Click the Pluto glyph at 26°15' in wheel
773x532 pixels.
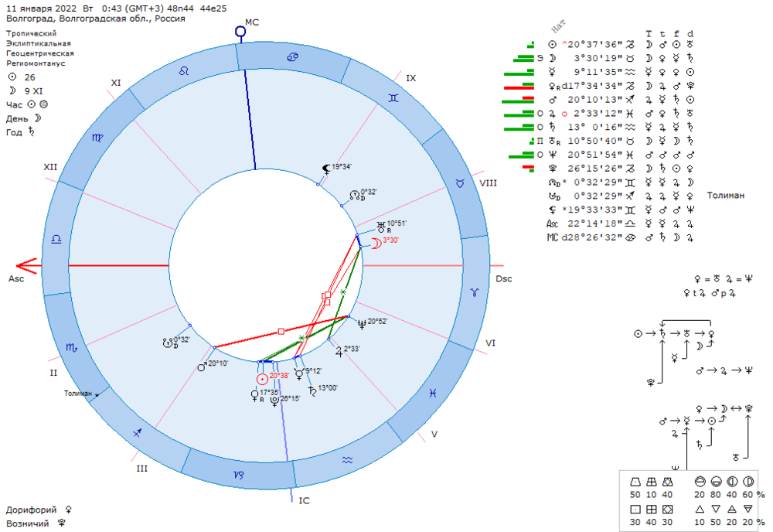tap(274, 401)
